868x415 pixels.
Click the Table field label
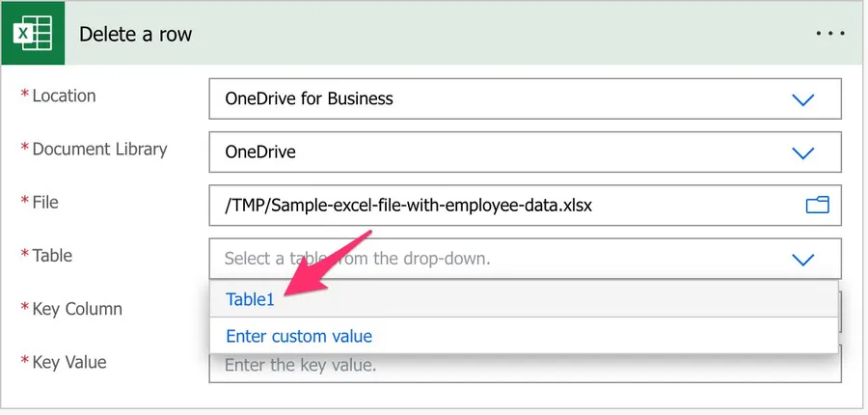[52, 255]
